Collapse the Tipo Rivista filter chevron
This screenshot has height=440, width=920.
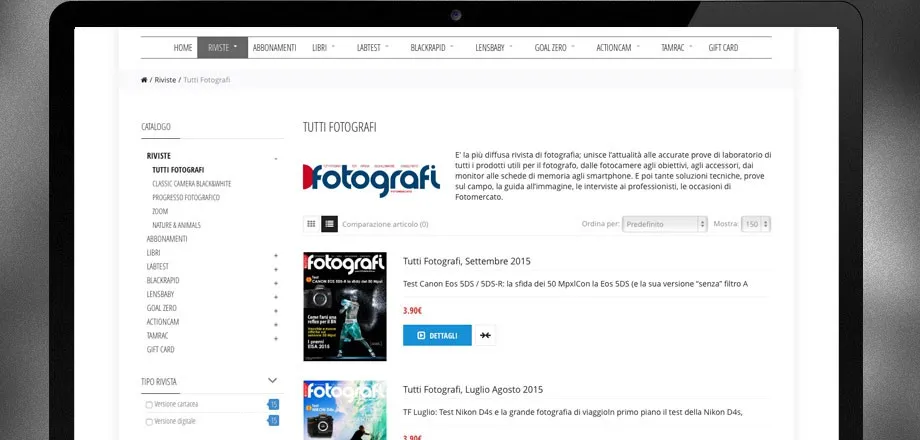coord(273,381)
